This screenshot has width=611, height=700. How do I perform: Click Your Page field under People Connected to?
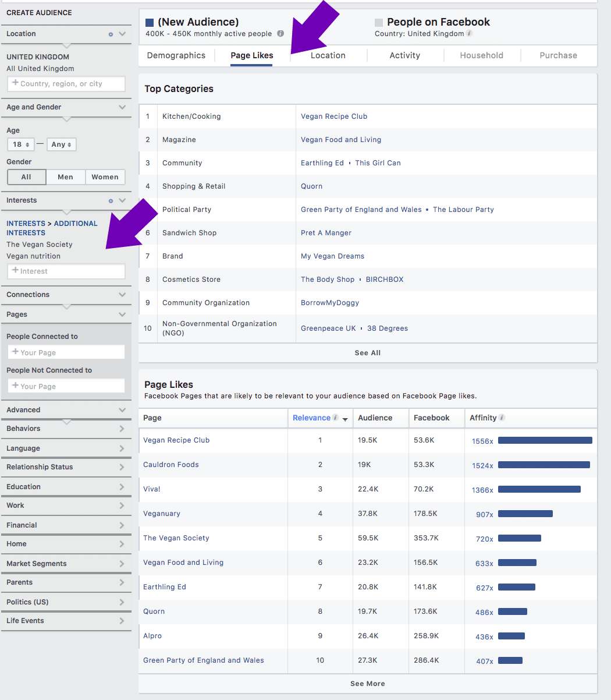pyautogui.click(x=66, y=352)
